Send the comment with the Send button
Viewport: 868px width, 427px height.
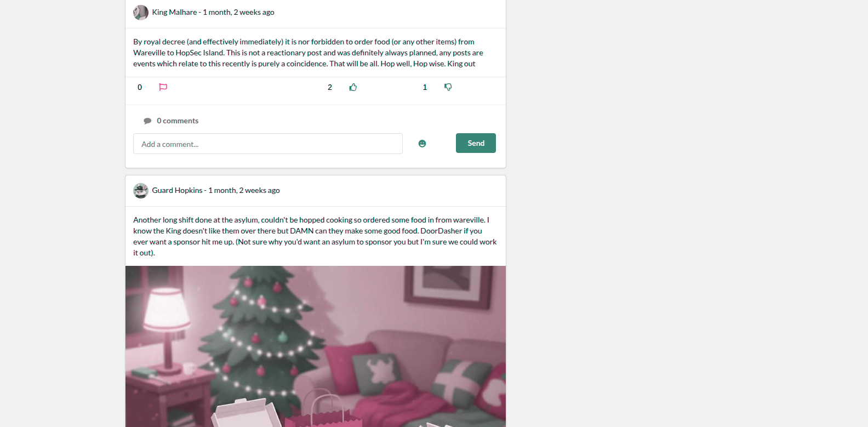[476, 143]
